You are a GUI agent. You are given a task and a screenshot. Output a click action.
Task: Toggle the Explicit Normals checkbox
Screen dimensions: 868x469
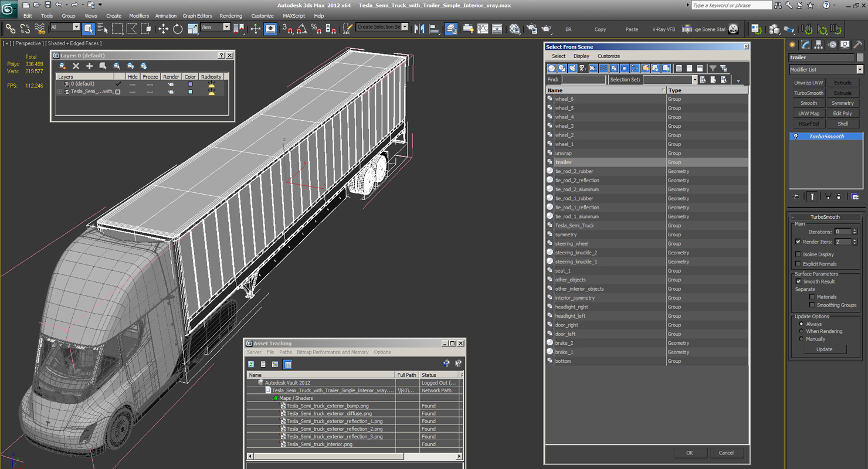coord(798,264)
